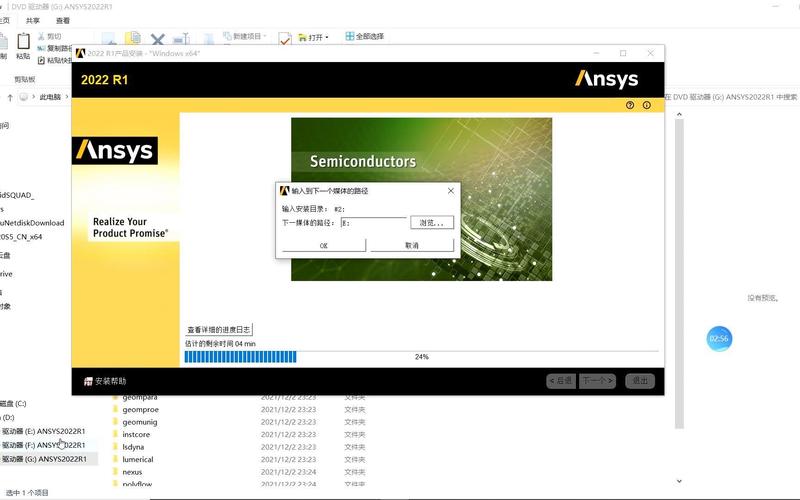
Task: Select drive (G:) ANSYS2022R1 in navigation pane
Action: point(43,459)
